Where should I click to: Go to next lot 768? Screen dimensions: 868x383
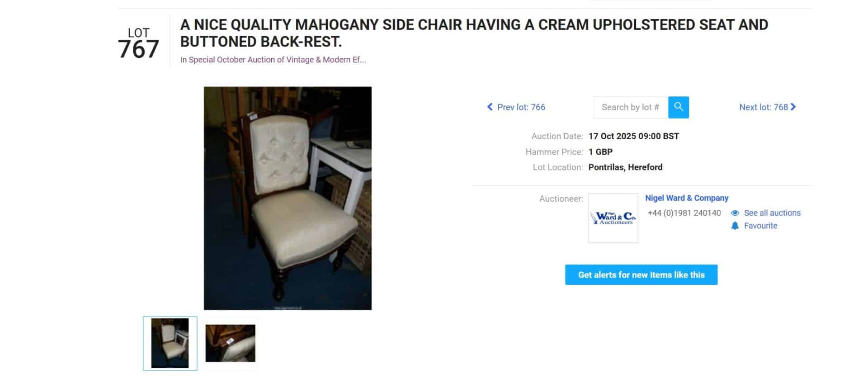click(768, 107)
